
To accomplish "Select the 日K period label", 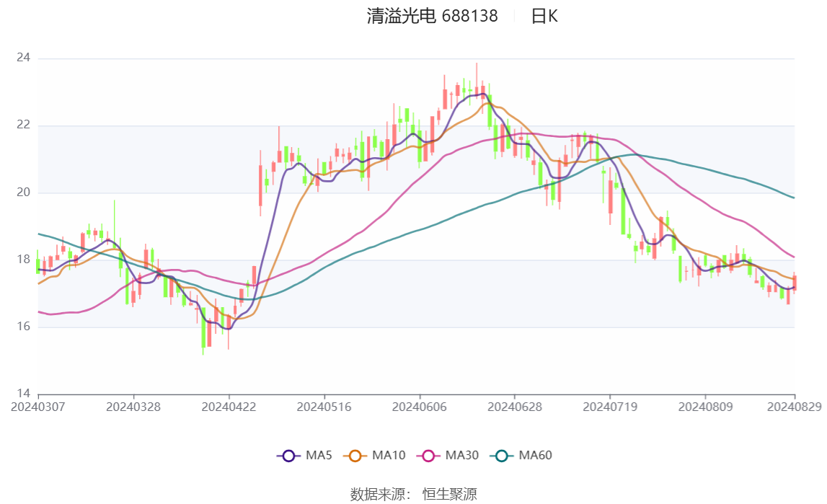I will coord(544,17).
